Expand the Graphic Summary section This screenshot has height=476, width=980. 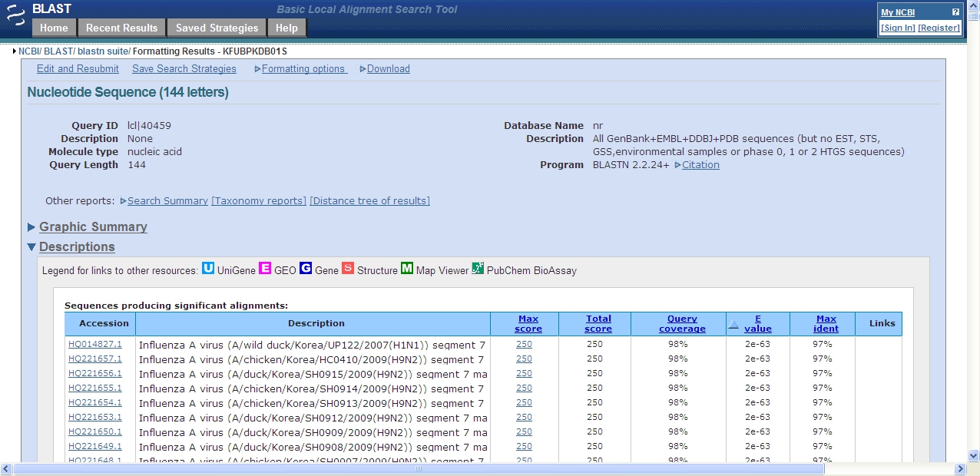coord(93,227)
